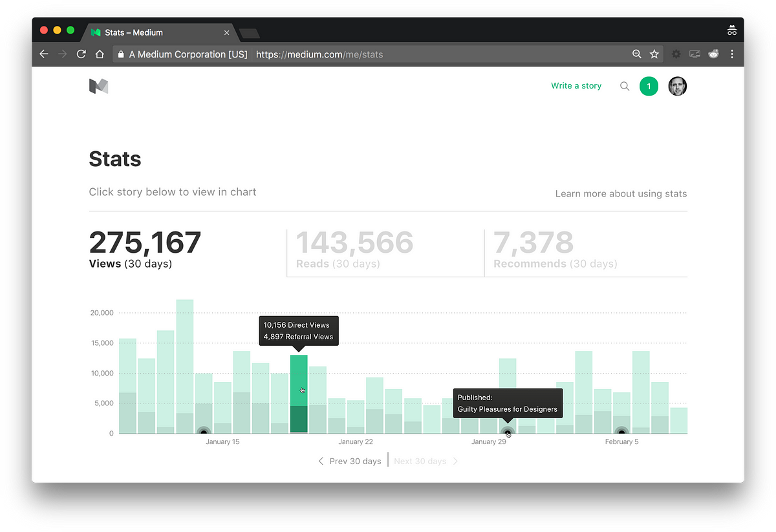776x532 pixels.
Task: Go to Prev 30 days
Action: [x=355, y=461]
